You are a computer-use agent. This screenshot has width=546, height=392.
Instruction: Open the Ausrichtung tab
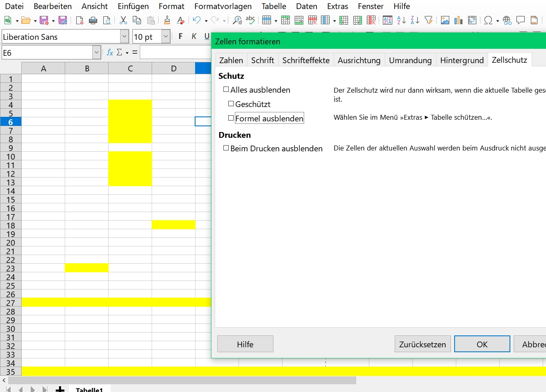[359, 60]
